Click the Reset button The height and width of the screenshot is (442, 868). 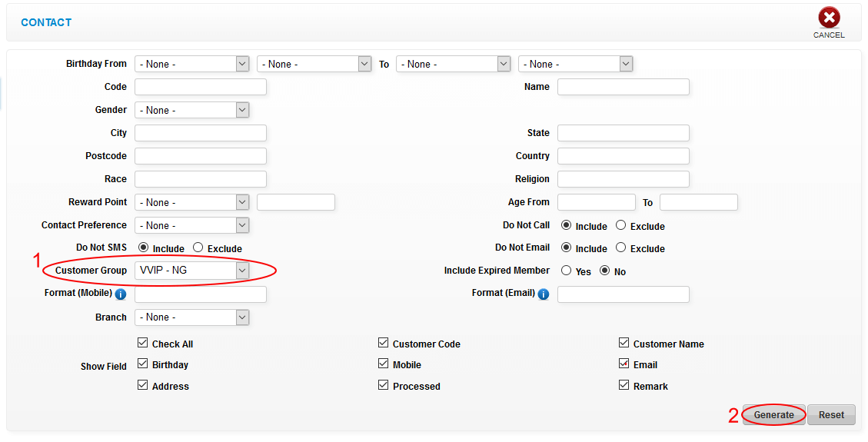[831, 415]
